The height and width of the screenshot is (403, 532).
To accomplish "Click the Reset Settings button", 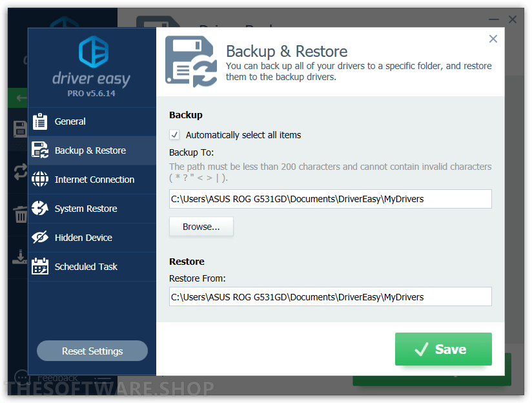I will [x=92, y=351].
